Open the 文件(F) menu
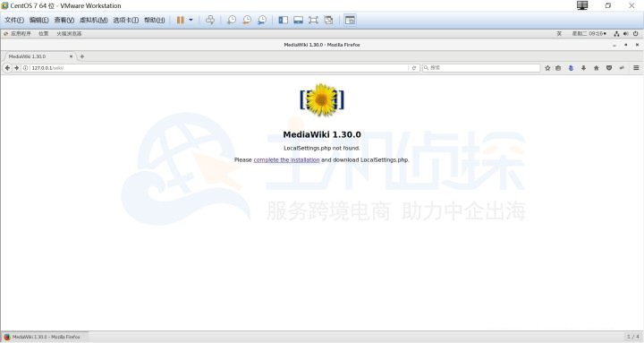 pos(14,20)
